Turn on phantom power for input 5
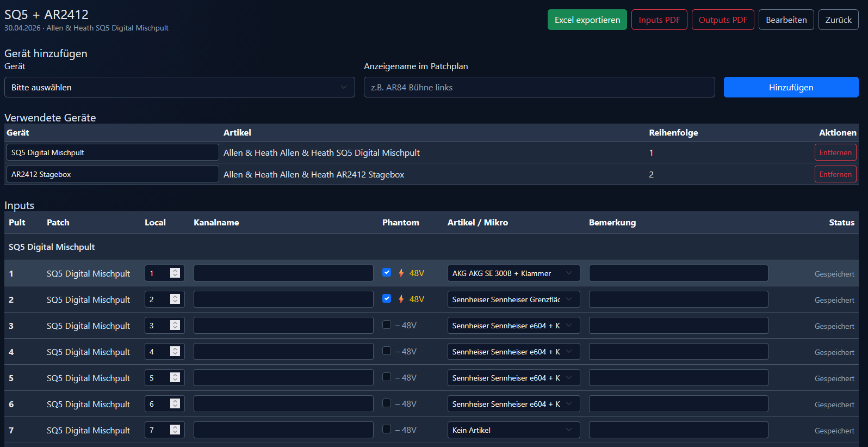Screen dimensions: 868x447 pyautogui.click(x=387, y=377)
